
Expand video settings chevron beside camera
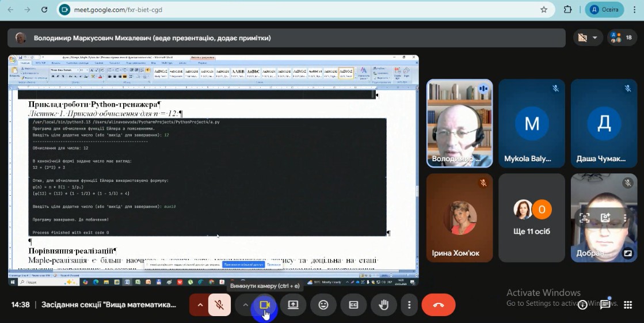[245, 305]
